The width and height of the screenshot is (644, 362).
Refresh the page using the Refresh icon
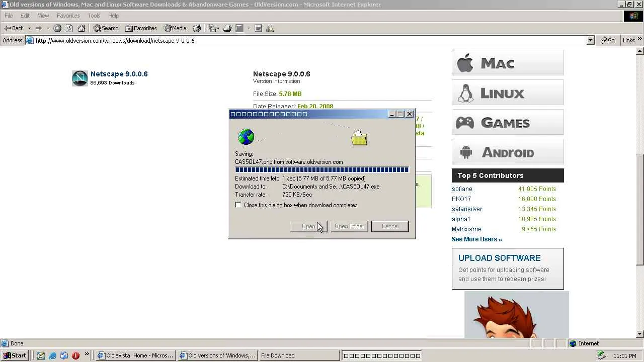(x=69, y=28)
